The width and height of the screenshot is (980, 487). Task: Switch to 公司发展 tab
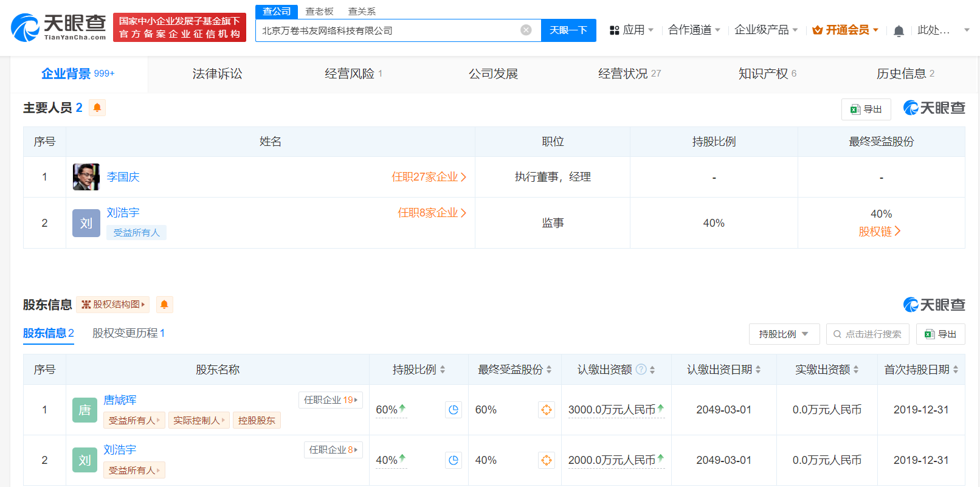[x=493, y=74]
